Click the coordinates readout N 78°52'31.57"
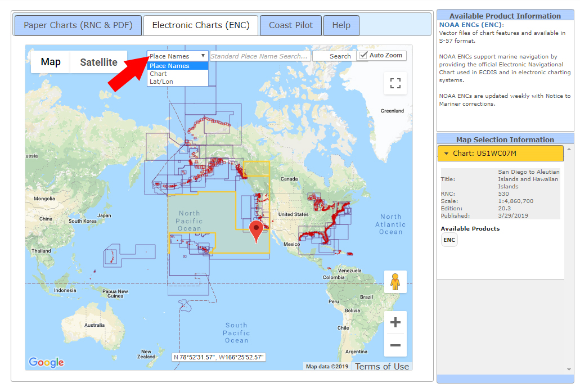The width and height of the screenshot is (580, 392). pos(219,357)
